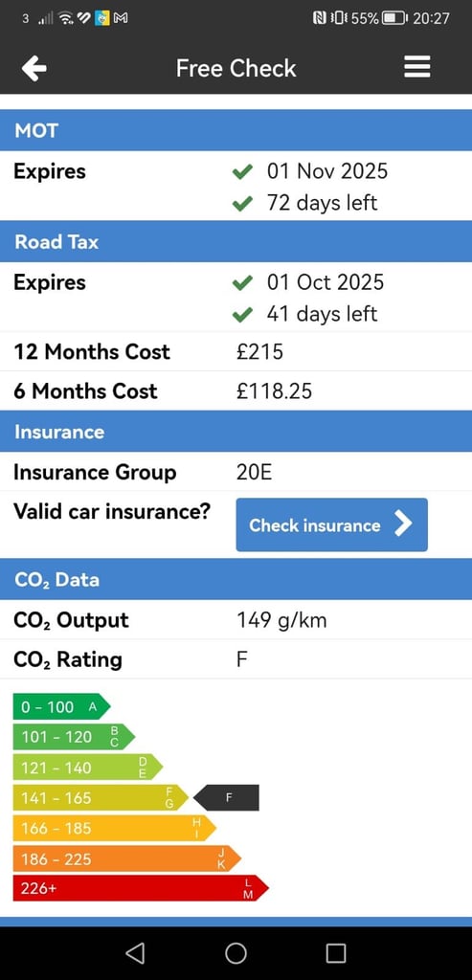This screenshot has height=980, width=472.
Task: Tap the red 226+ emissions band
Action: coord(141,888)
